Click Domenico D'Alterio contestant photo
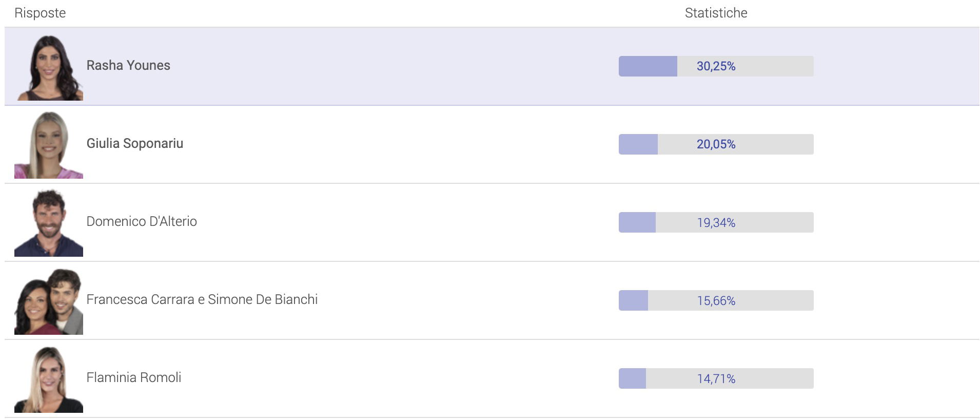The image size is (980, 419). 49,223
